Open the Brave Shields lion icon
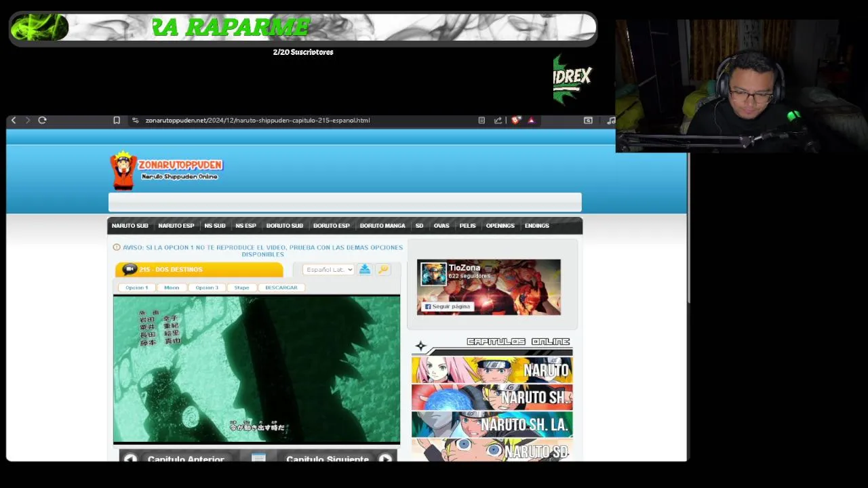 point(515,121)
